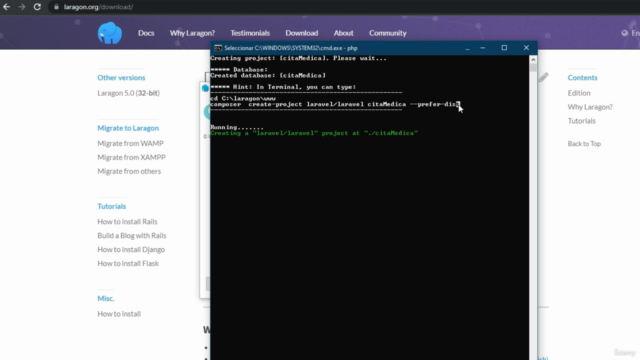Click the green 'Creating a laravel/laravel project' line
Viewport: 640px width, 360px height.
(x=314, y=133)
